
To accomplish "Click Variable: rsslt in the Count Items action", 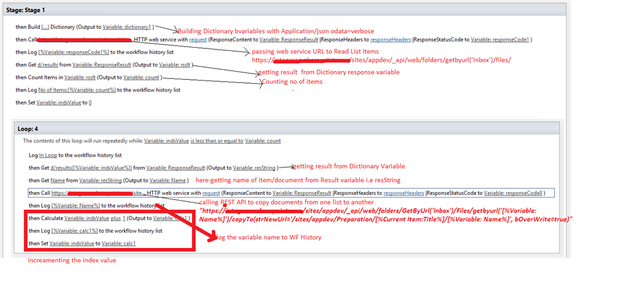I will (80, 77).
